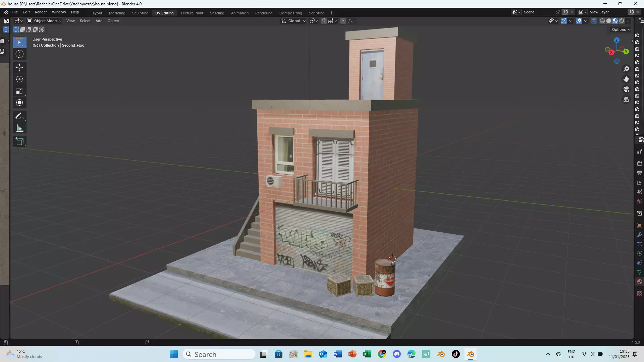The height and width of the screenshot is (362, 644).
Task: Toggle viewport gizmos
Action: click(x=564, y=21)
